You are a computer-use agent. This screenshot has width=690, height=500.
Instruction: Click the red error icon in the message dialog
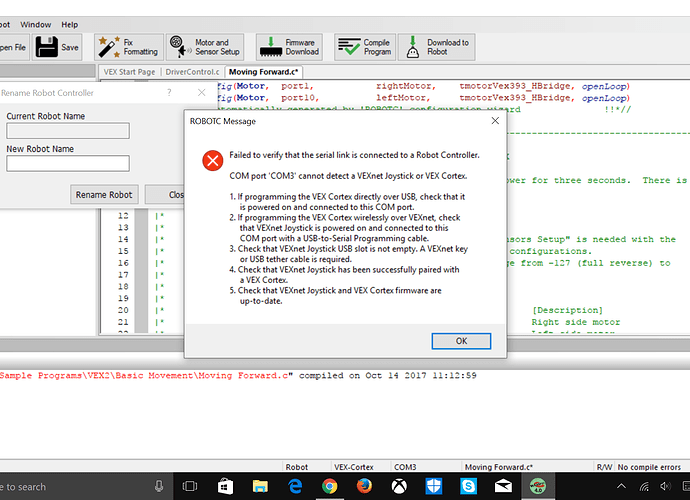[x=213, y=161]
